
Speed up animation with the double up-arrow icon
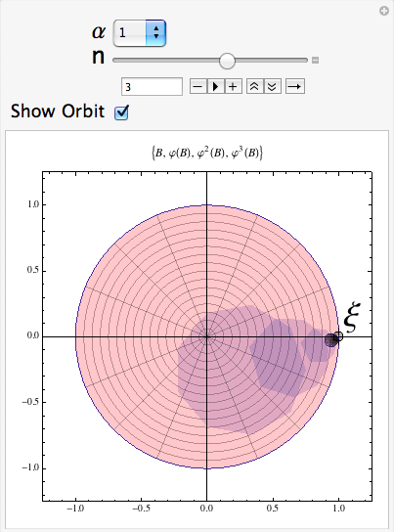tap(254, 86)
